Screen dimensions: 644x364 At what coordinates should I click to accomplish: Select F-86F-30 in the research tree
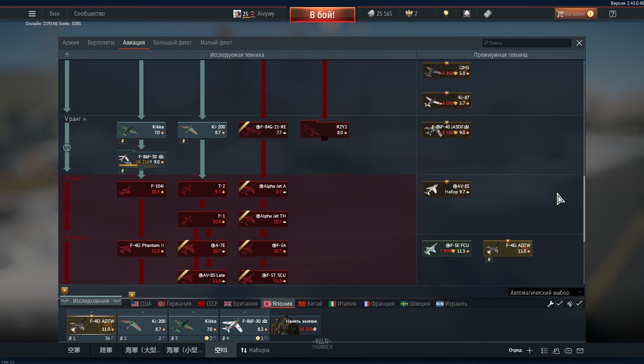pos(141,159)
